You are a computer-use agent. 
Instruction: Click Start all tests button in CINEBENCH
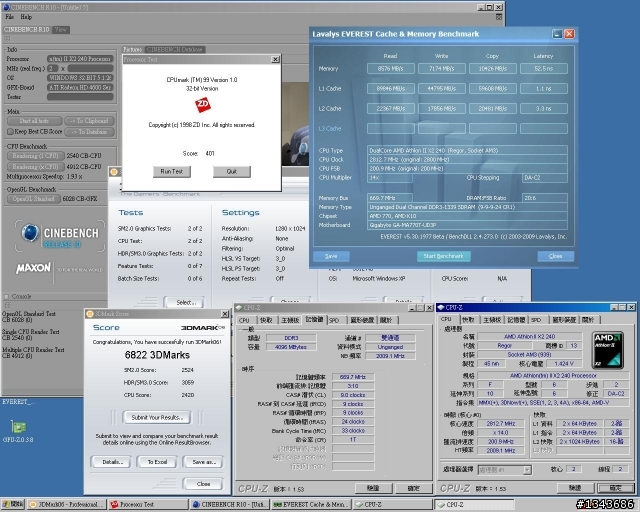[x=34, y=121]
